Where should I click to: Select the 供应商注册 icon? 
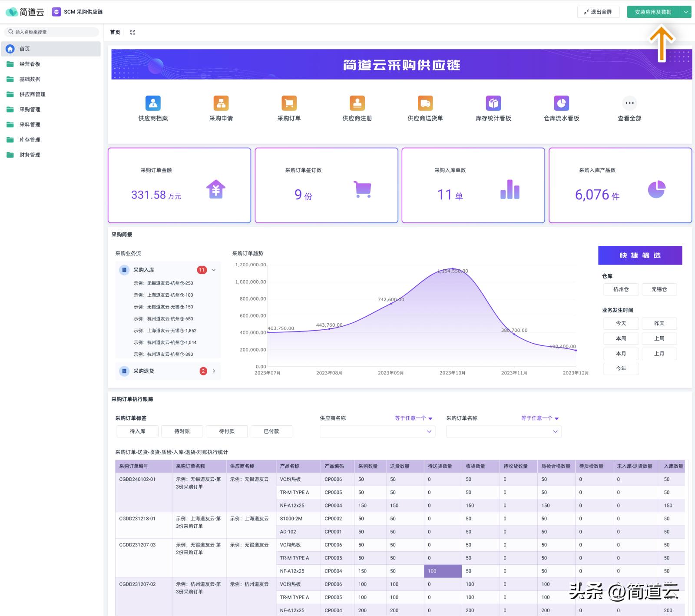pos(357,103)
